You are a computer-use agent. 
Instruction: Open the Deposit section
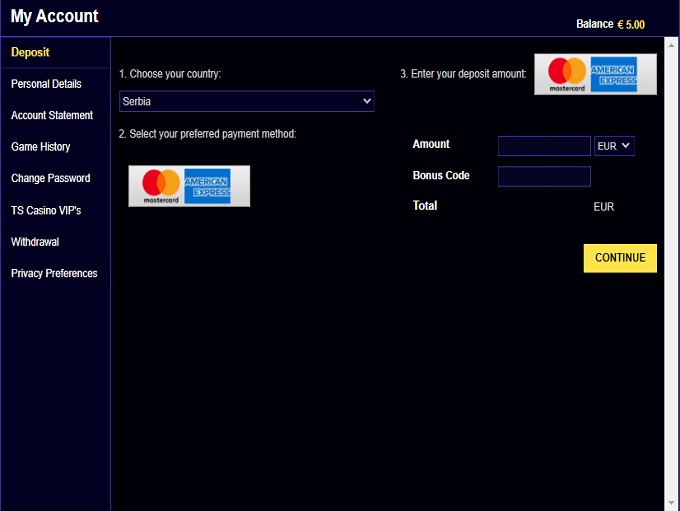tap(30, 52)
